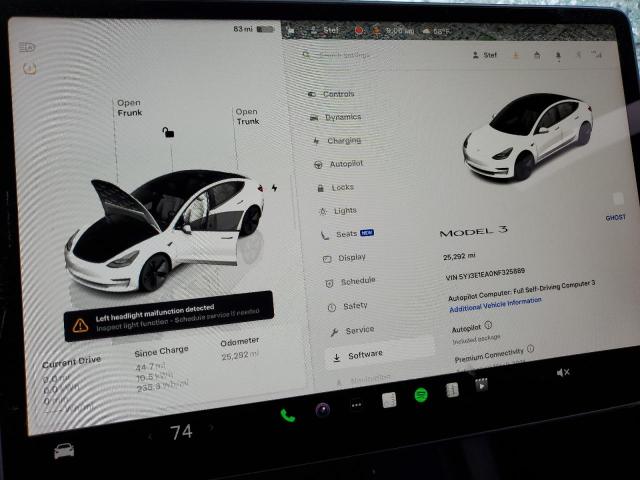The height and width of the screenshot is (480, 640).
Task: Tap the VIN number text
Action: point(485,274)
